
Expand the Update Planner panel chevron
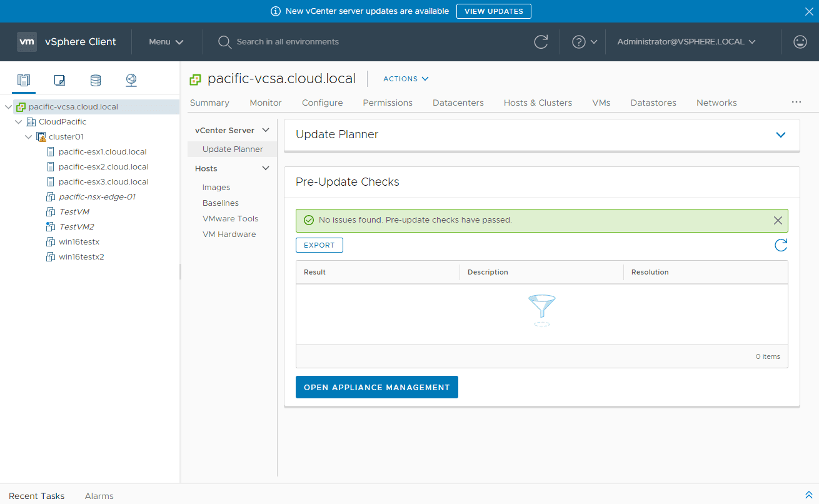click(780, 135)
